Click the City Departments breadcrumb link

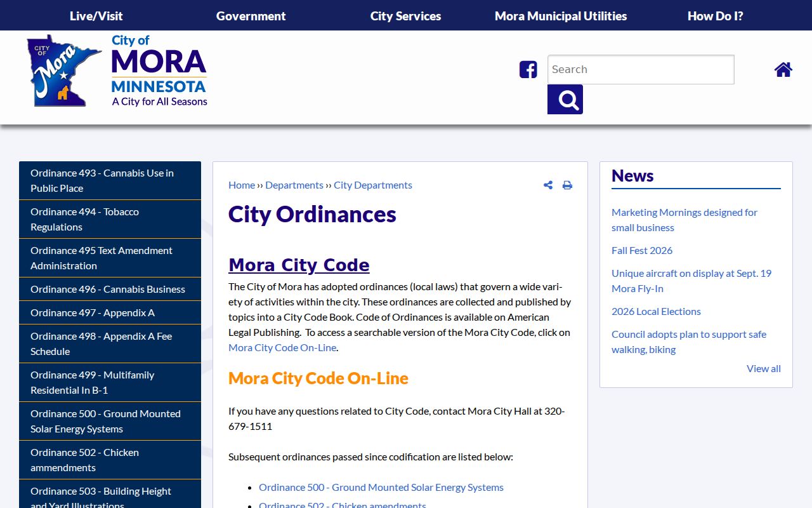(x=373, y=185)
